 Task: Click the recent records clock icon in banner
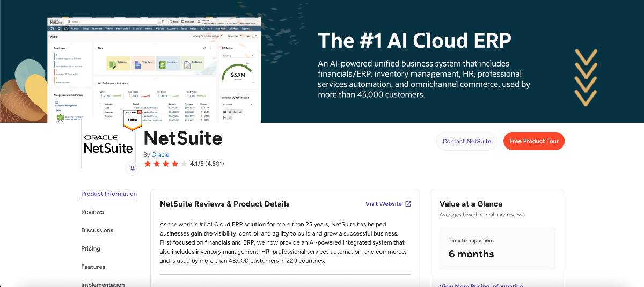[52, 28]
